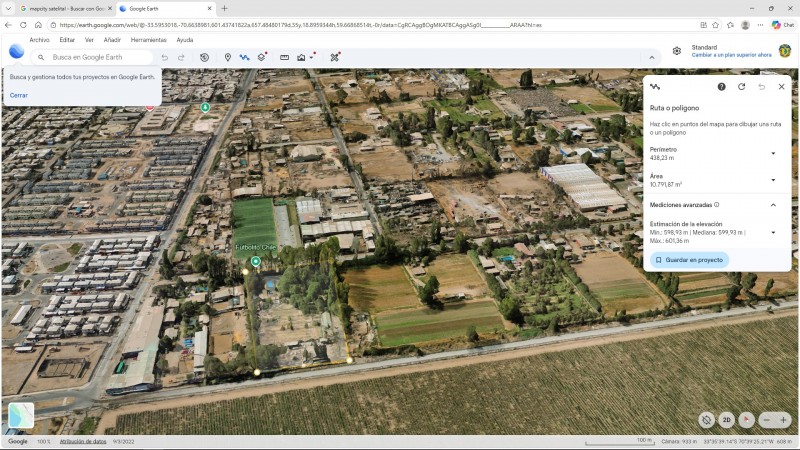This screenshot has height=450, width=800.
Task: Click the green park marker near the top left
Action: click(205, 107)
